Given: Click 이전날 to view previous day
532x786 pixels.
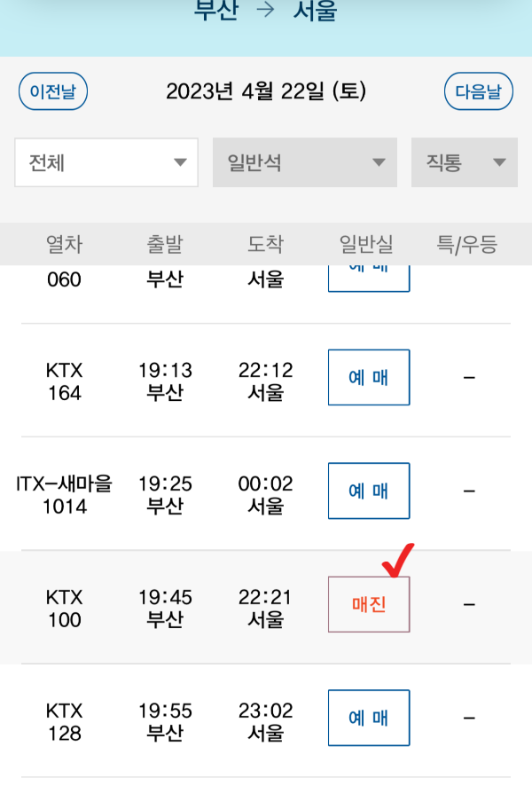Looking at the screenshot, I should [53, 90].
